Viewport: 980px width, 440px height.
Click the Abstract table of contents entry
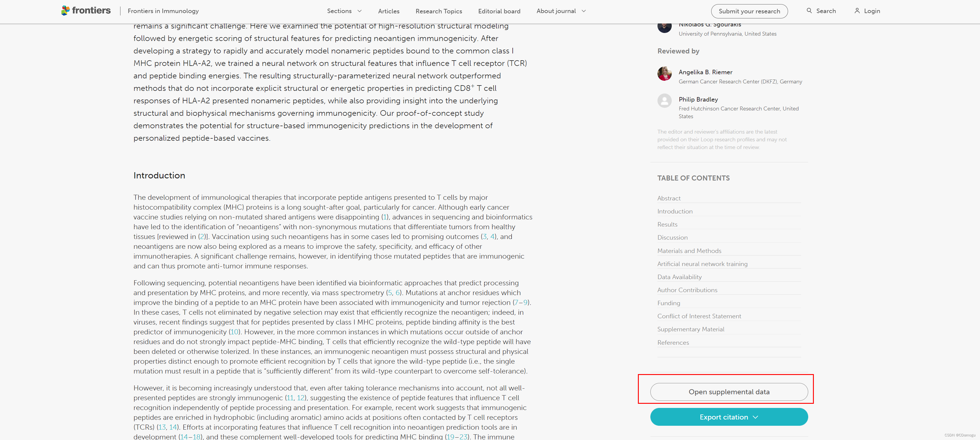click(x=669, y=198)
